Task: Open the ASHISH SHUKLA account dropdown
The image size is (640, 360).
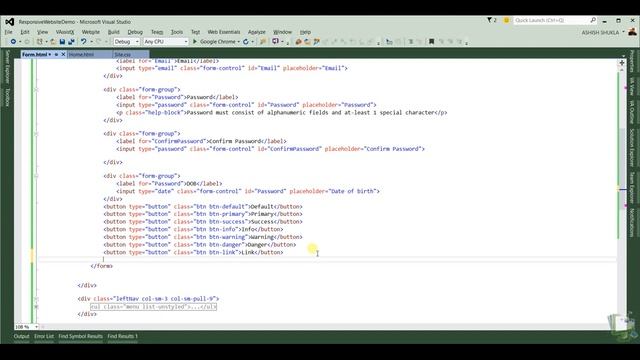Action: [603, 32]
